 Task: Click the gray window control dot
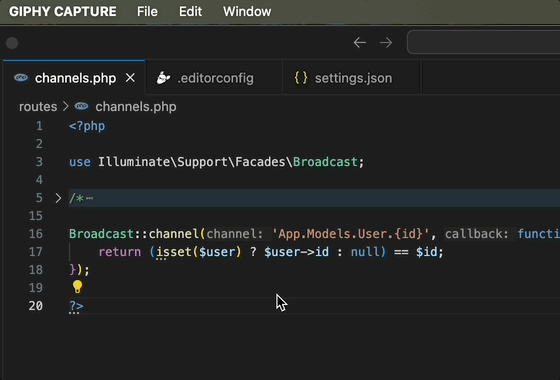point(12,43)
